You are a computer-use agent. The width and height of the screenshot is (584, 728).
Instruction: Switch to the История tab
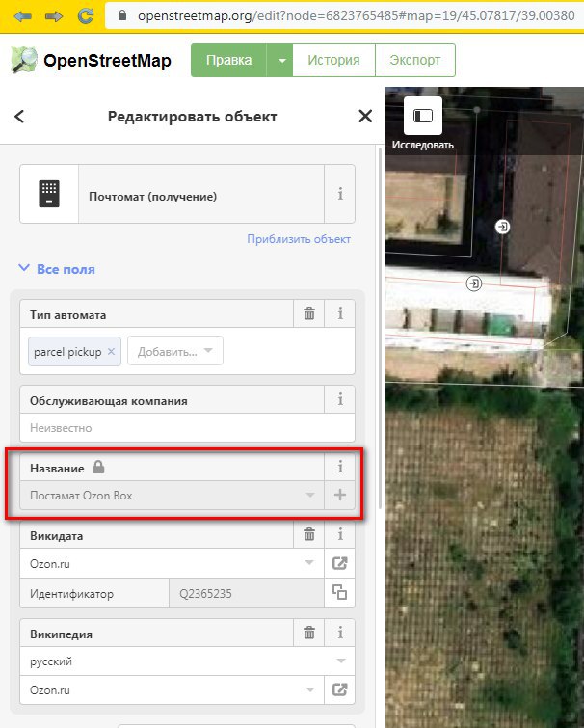333,60
